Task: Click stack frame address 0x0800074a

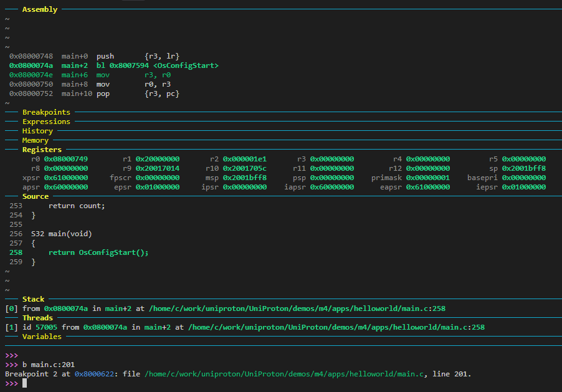Action: click(x=66, y=308)
